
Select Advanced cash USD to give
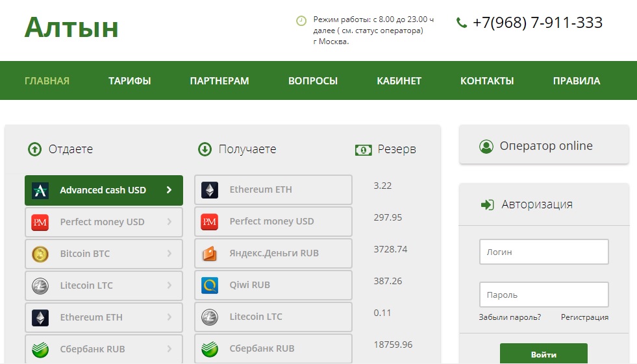pos(104,190)
